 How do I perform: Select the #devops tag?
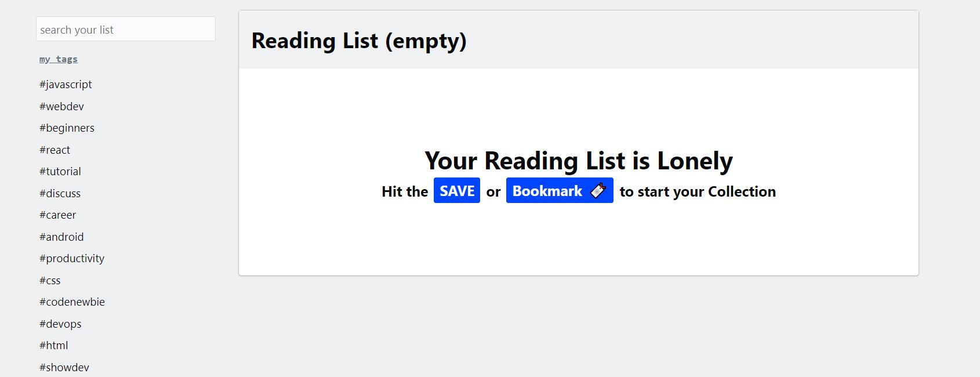coord(60,324)
